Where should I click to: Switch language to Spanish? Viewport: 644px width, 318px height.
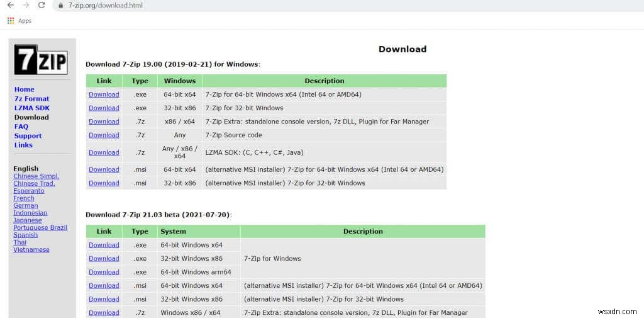pyautogui.click(x=25, y=235)
